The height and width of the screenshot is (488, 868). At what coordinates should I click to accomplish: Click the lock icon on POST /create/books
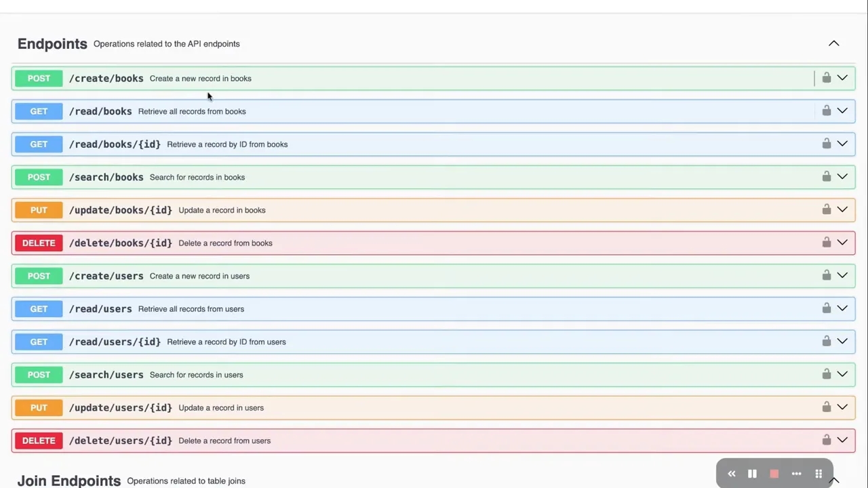tap(826, 78)
